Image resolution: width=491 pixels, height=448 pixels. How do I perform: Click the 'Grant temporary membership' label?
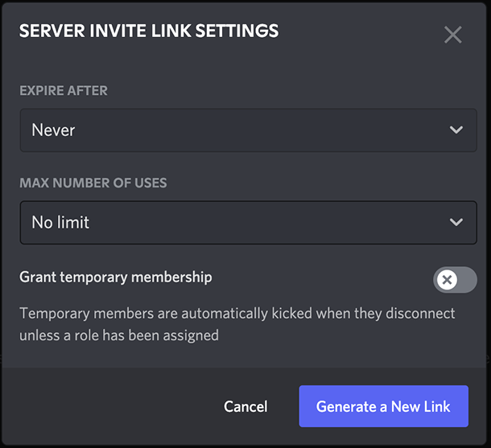(116, 277)
